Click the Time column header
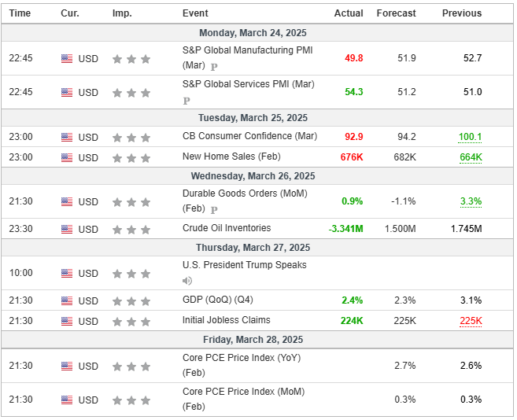The width and height of the screenshot is (517, 420). point(20,13)
